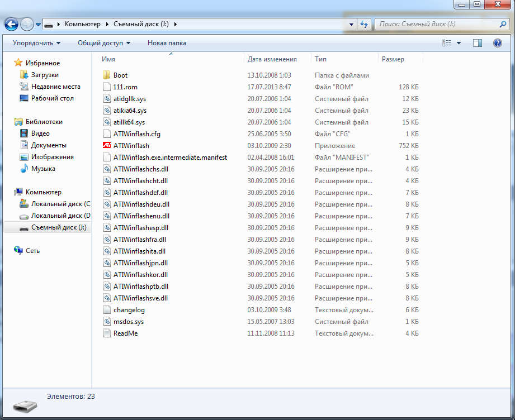Click the Forward navigation arrow

[x=27, y=24]
